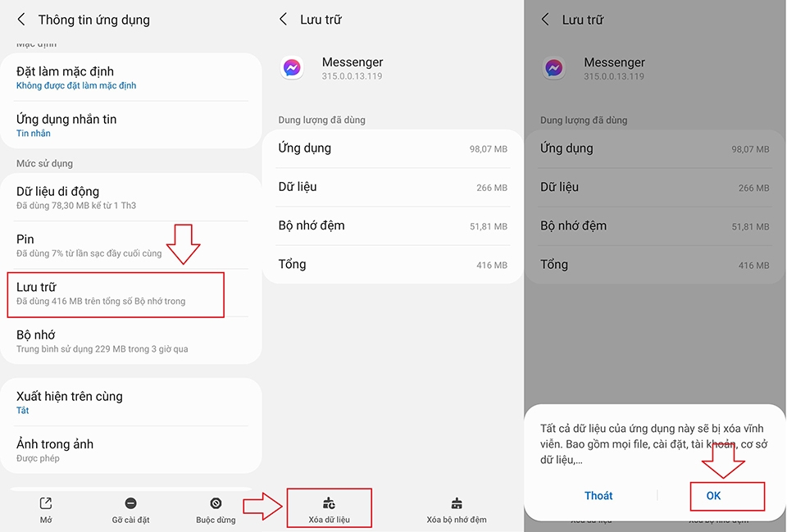Image resolution: width=787 pixels, height=532 pixels.
Task: Select the Tổng 416 MB row
Action: [392, 264]
